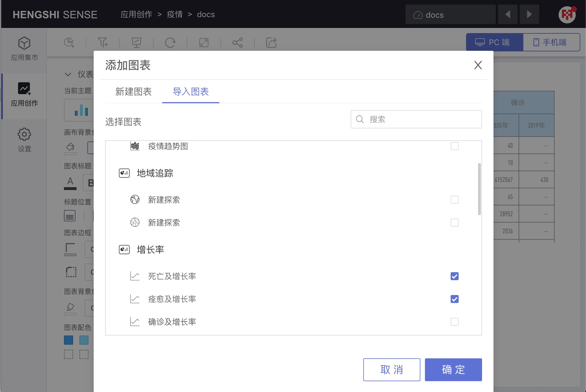Open 应用集市 in the sidebar
The height and width of the screenshot is (392, 586).
[24, 49]
